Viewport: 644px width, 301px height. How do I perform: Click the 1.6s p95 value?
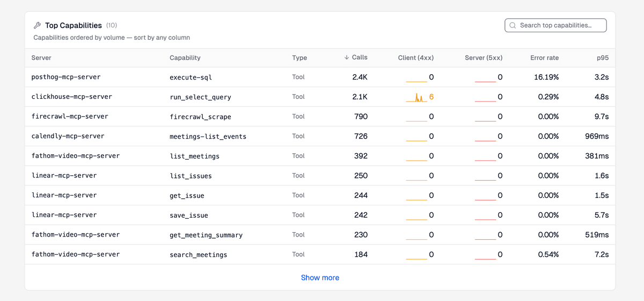pyautogui.click(x=602, y=175)
